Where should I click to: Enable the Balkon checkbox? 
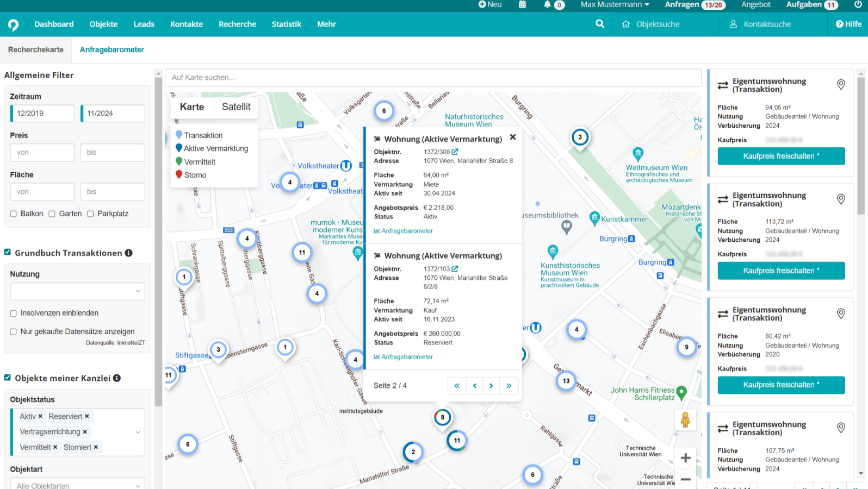(14, 214)
